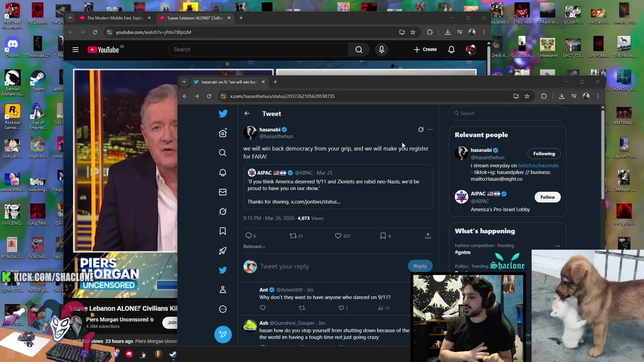Open extensions puzzle icon in X window
Viewport: 644px width, 362px height.
544,96
